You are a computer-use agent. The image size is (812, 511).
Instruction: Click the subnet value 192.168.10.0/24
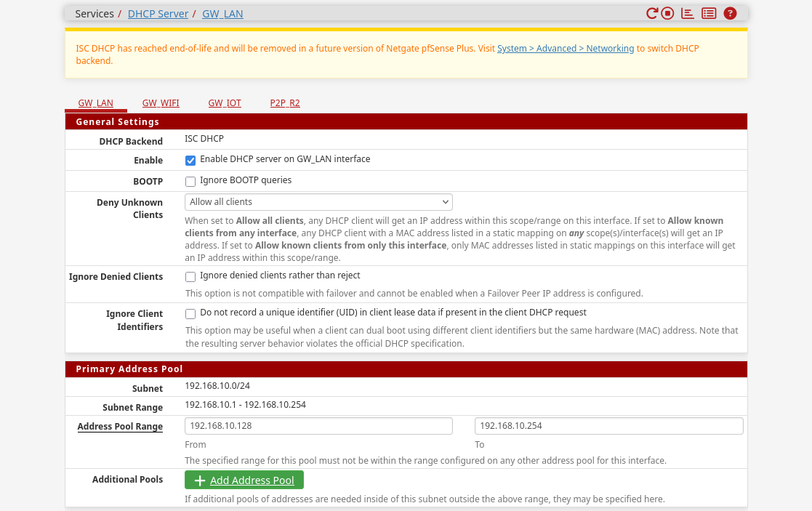[x=217, y=386]
